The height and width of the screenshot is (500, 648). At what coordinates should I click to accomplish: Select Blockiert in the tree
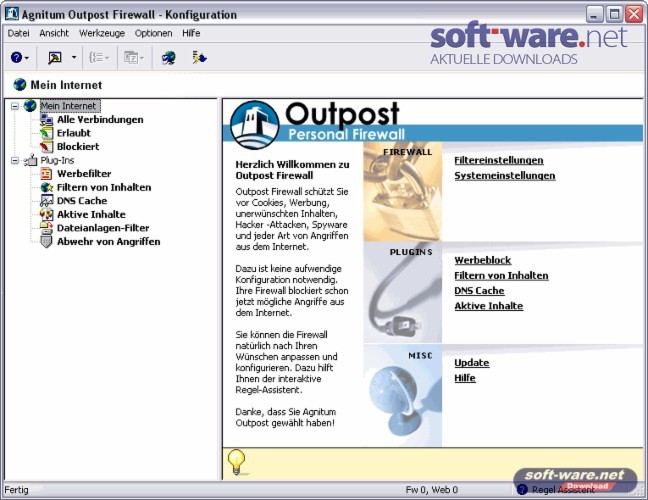coord(78,147)
